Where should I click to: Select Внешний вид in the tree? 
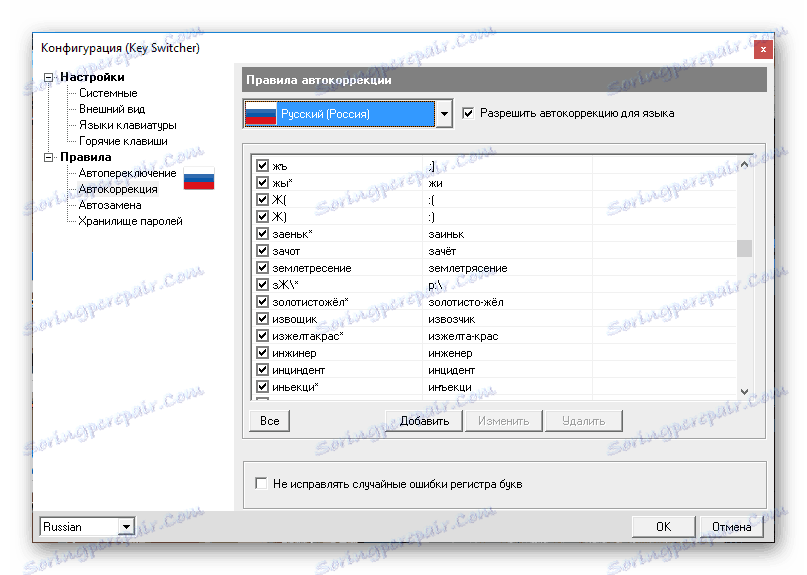(112, 109)
